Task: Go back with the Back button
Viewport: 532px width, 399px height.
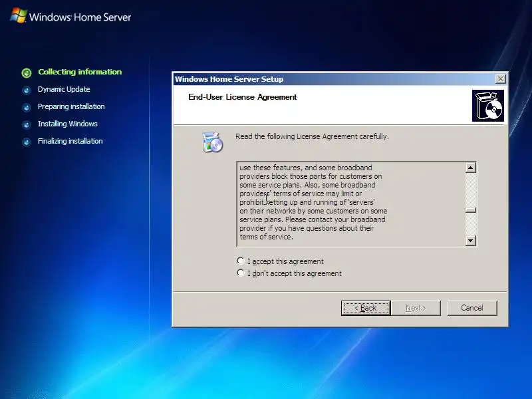Action: click(x=366, y=308)
